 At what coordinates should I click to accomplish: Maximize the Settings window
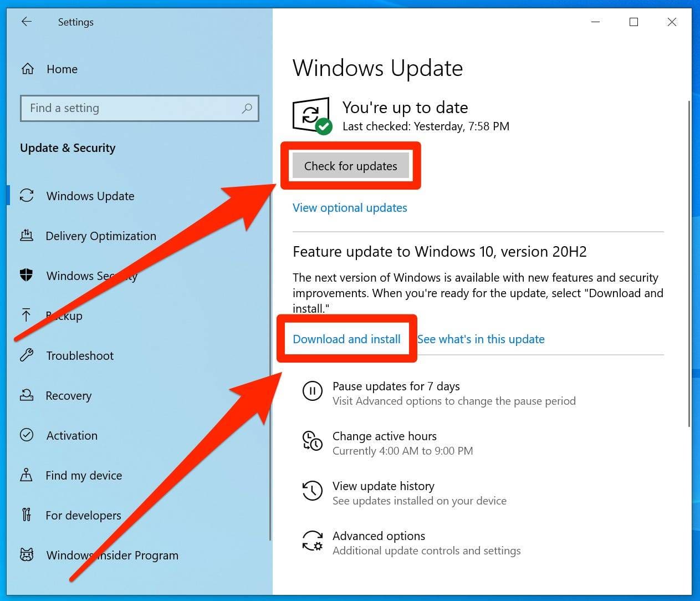[633, 22]
